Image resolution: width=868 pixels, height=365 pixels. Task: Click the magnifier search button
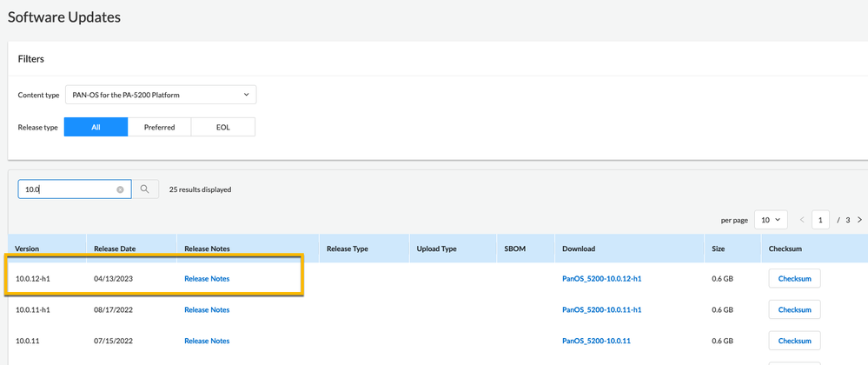click(x=145, y=189)
